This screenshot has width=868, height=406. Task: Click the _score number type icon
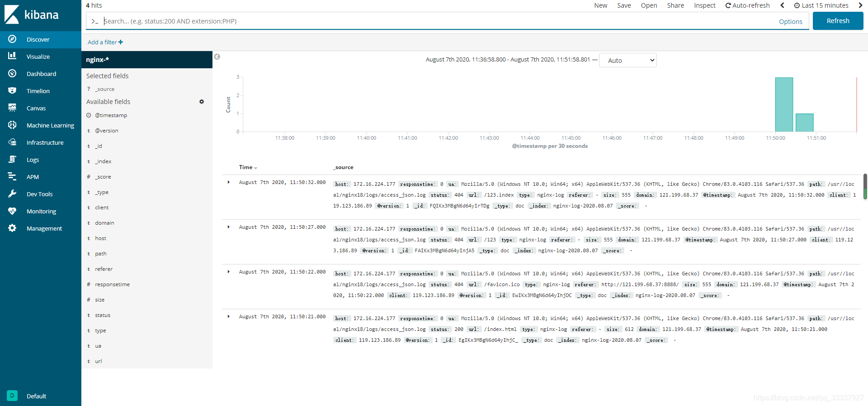point(89,177)
